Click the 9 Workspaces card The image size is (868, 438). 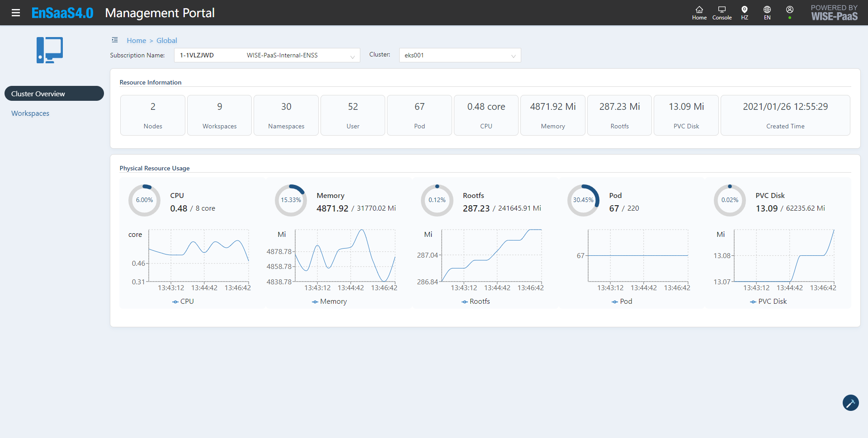point(219,115)
